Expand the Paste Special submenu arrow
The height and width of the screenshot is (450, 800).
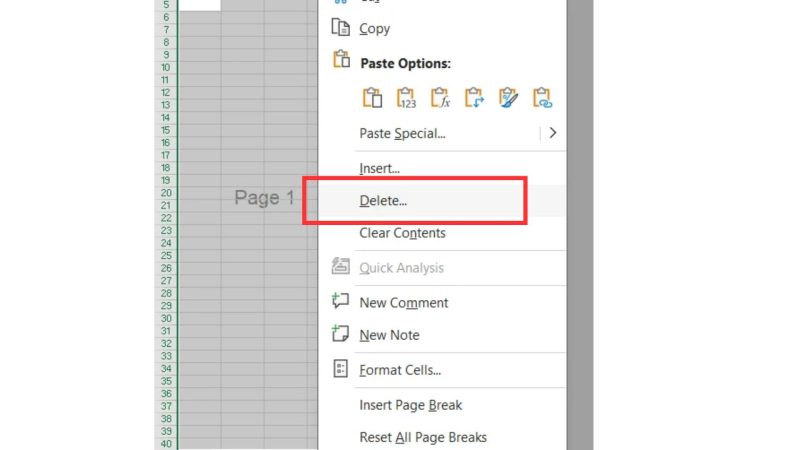pyautogui.click(x=553, y=133)
